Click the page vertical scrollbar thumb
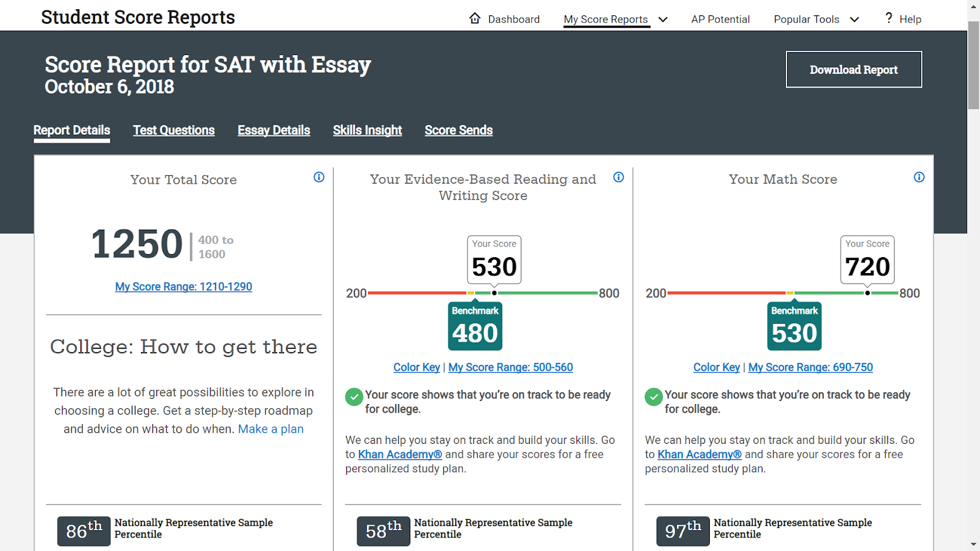 [973, 66]
